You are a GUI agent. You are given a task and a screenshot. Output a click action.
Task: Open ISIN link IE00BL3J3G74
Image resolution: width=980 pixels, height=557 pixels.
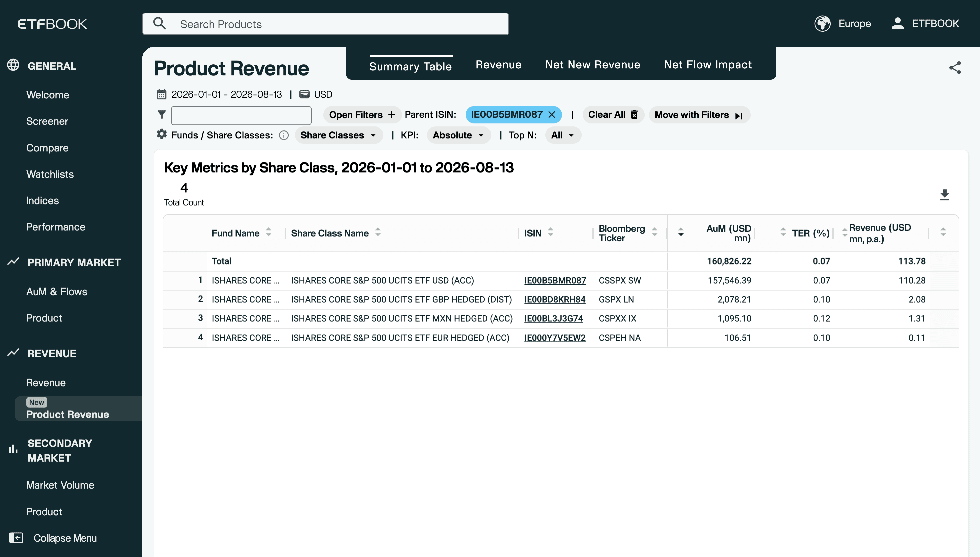[x=553, y=319]
